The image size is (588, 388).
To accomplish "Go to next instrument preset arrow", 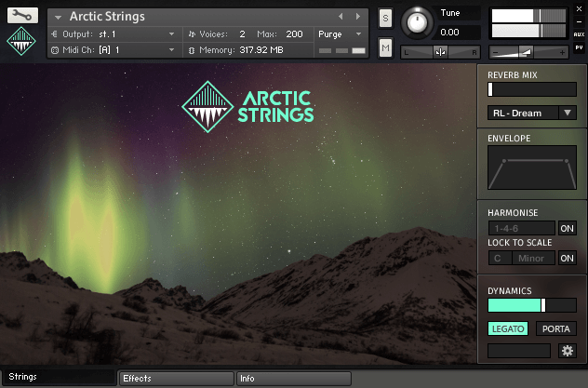I will coord(358,17).
